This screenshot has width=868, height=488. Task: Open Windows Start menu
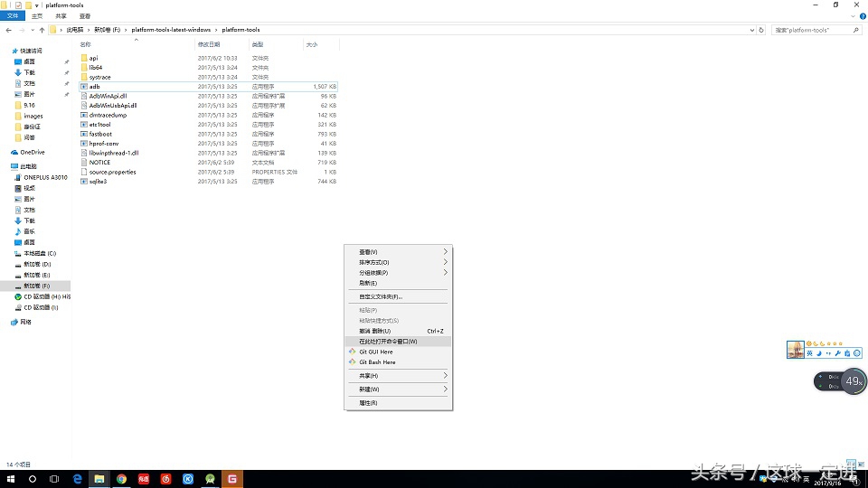pos(11,479)
